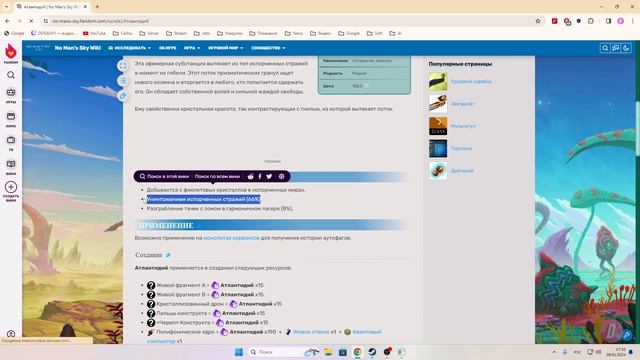Open Сайты bookmarks folder
The image size is (640, 360).
(123, 33)
